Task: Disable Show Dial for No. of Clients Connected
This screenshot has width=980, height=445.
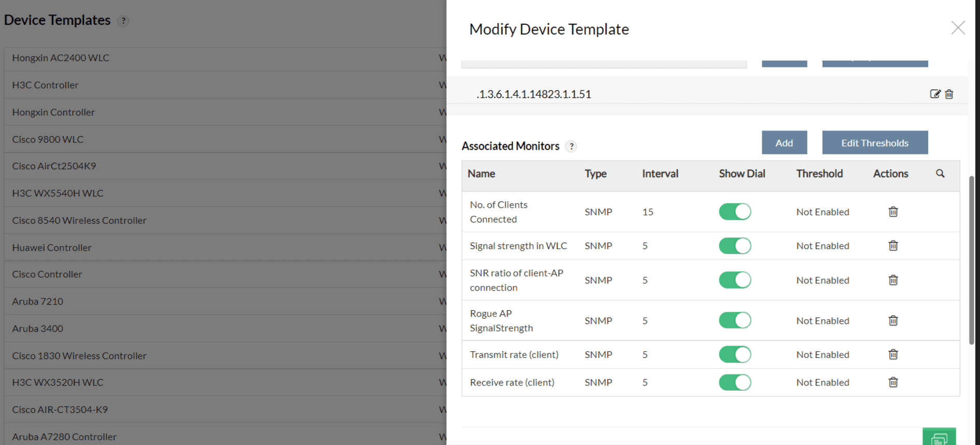Action: point(734,211)
